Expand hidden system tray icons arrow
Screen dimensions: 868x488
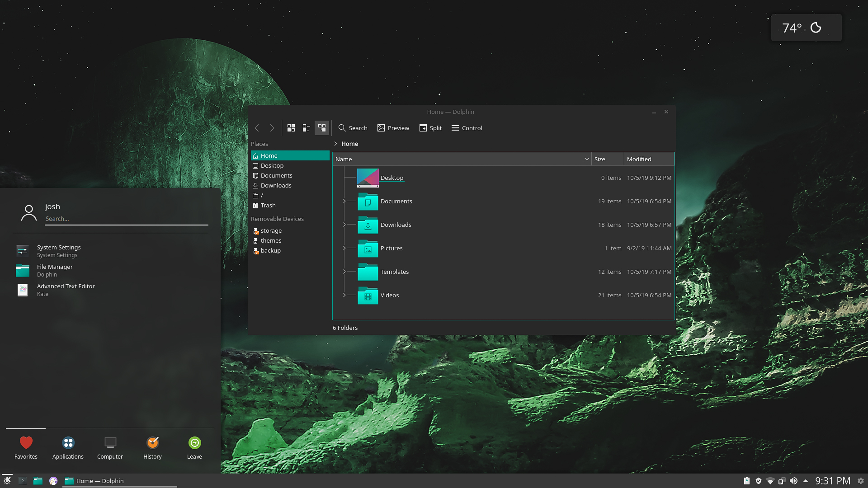806,481
